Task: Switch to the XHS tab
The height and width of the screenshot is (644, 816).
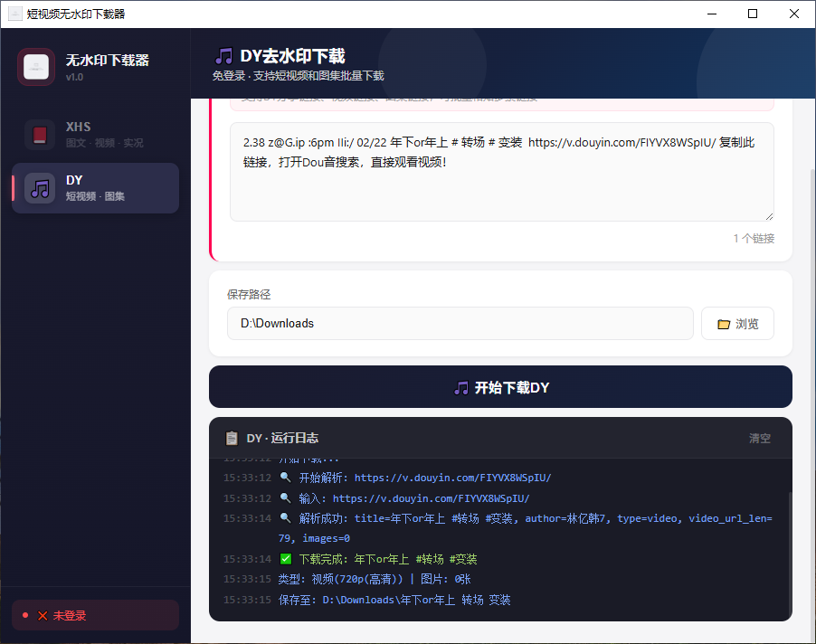Action: (x=95, y=135)
